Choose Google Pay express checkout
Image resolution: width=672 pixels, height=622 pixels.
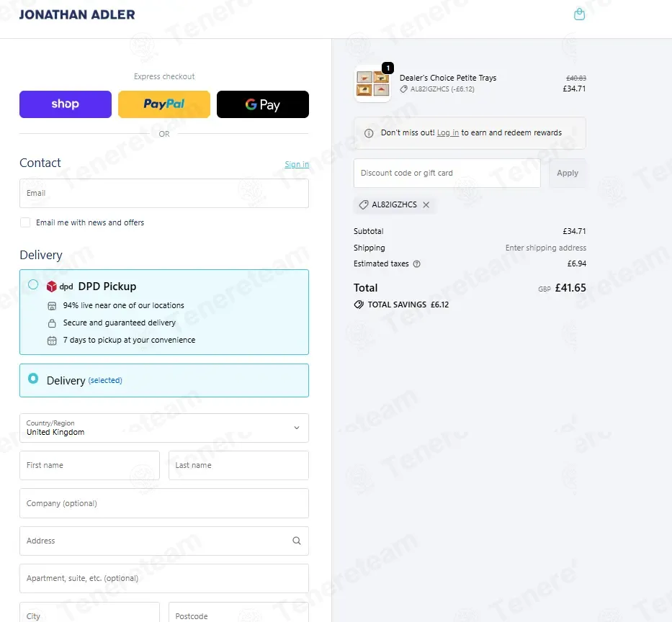(263, 104)
